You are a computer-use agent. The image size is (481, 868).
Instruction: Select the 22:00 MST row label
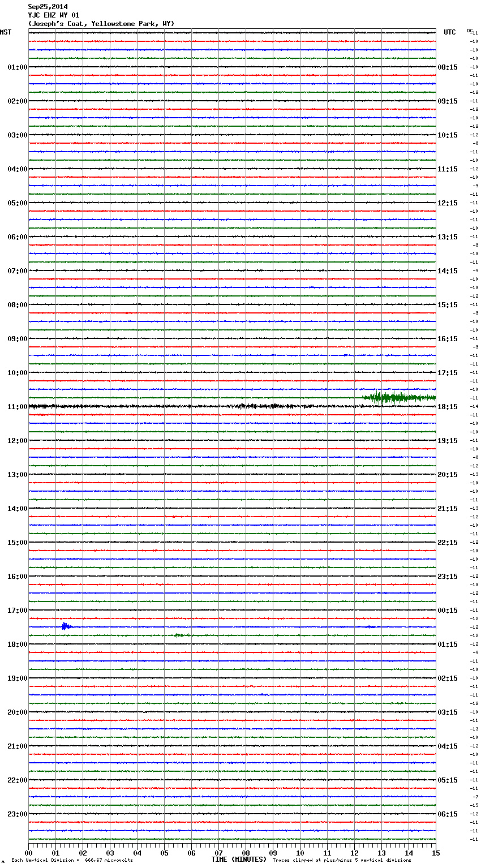(18, 780)
